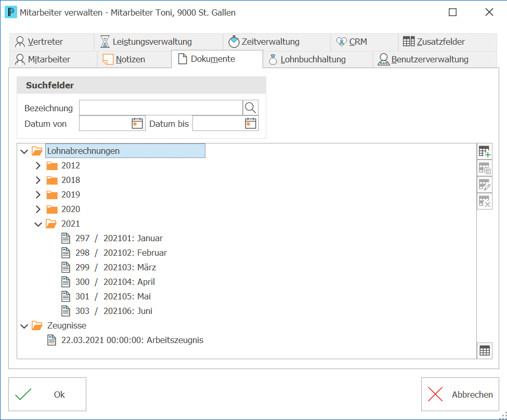Expand the 2019 folder

tap(38, 194)
